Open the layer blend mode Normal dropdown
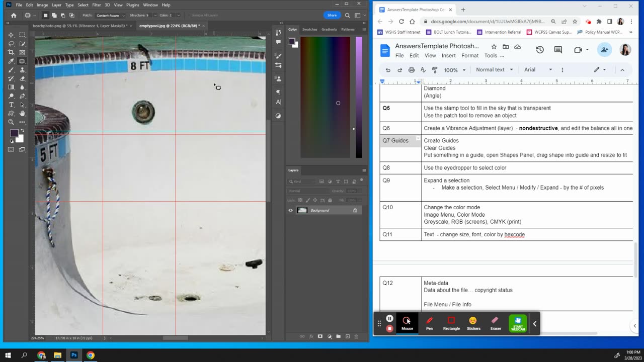The height and width of the screenshot is (362, 644). coord(309,191)
